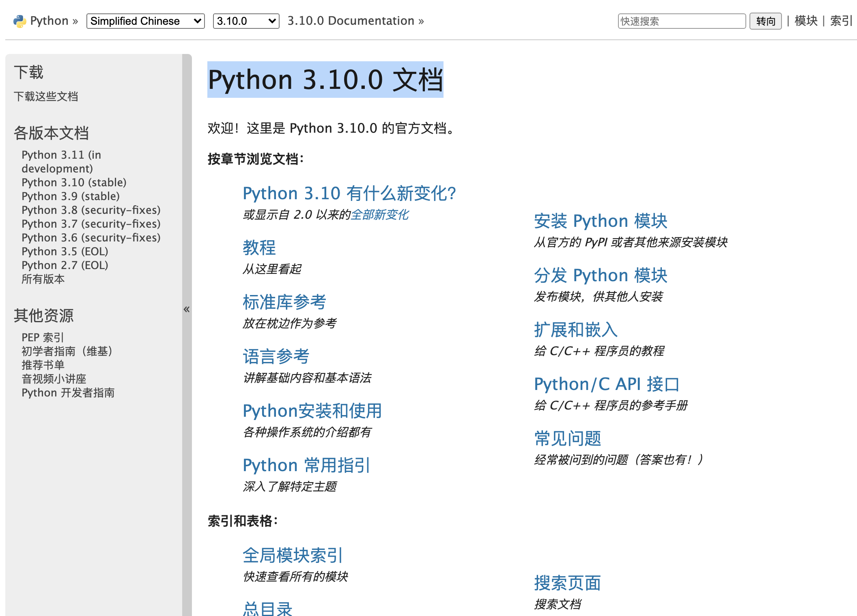This screenshot has height=616, width=857.
Task: Click the Python logo icon
Action: click(19, 21)
